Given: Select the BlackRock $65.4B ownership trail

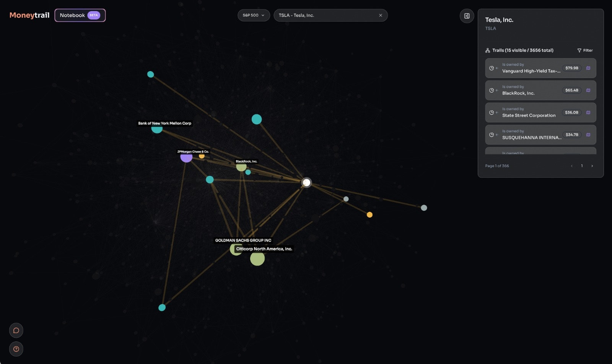Looking at the screenshot, I should click(x=535, y=90).
